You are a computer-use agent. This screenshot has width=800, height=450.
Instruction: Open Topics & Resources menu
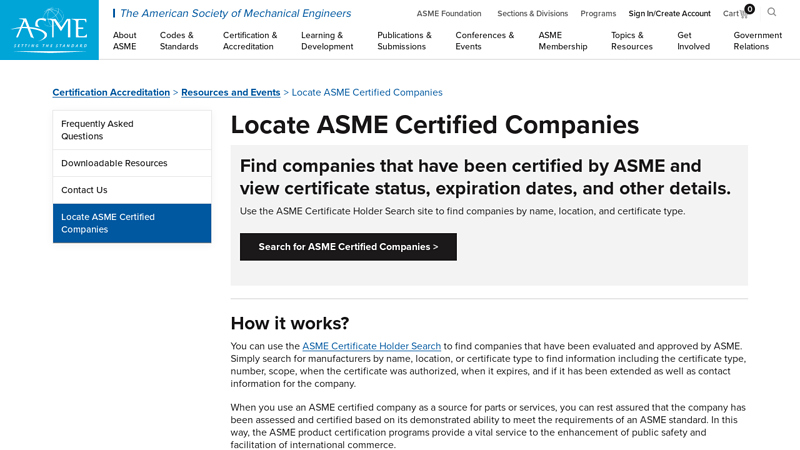[x=632, y=41]
